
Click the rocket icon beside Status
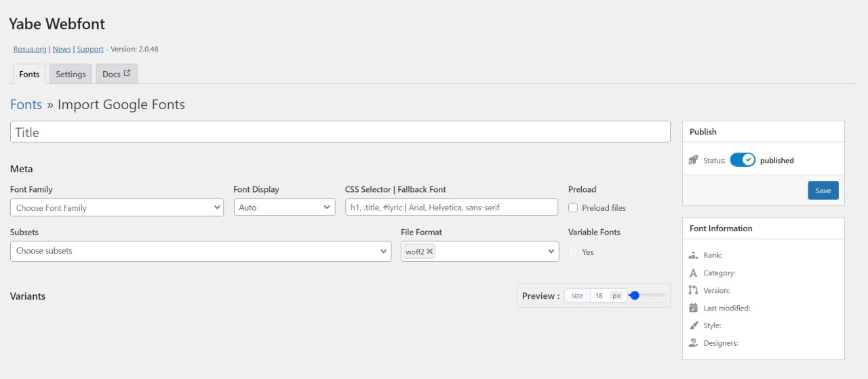tap(693, 161)
